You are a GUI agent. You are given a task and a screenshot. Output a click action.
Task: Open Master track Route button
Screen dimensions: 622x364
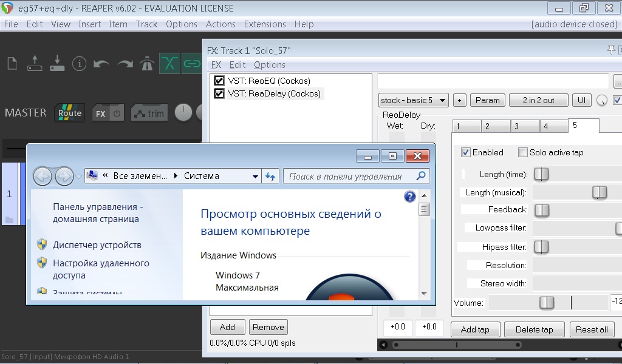pos(70,113)
